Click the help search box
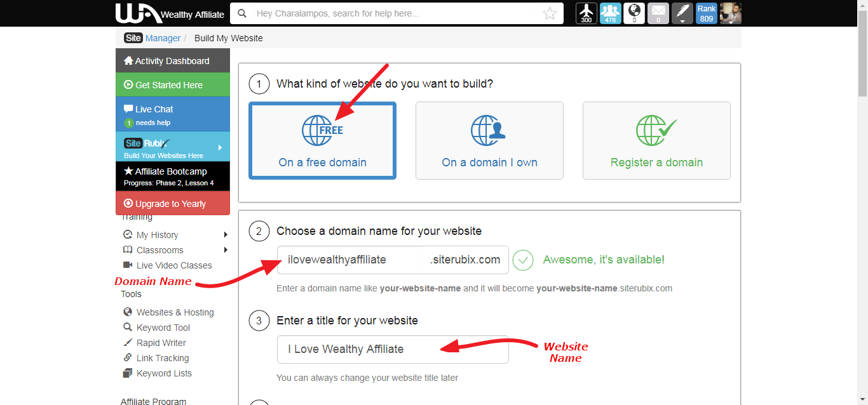The width and height of the screenshot is (868, 405). tap(397, 13)
